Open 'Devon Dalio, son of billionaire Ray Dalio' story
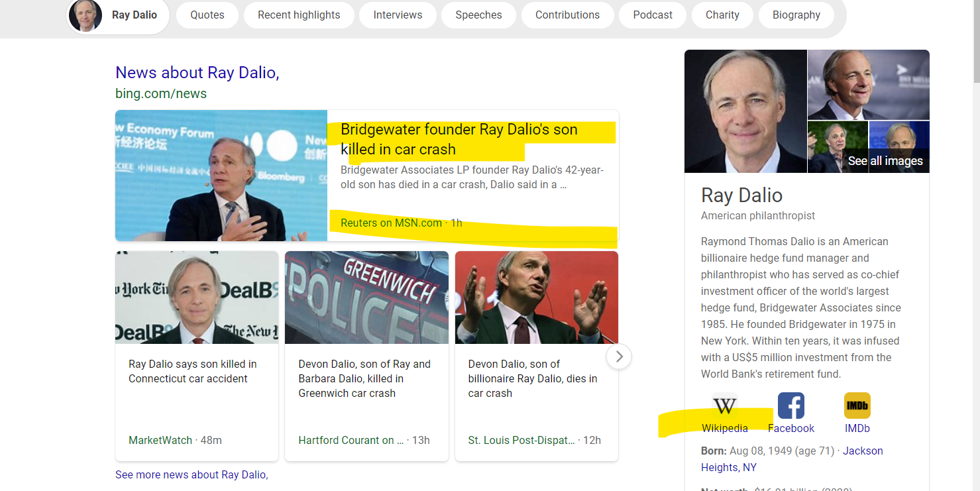Screen dimensions: 980x491 point(533,378)
